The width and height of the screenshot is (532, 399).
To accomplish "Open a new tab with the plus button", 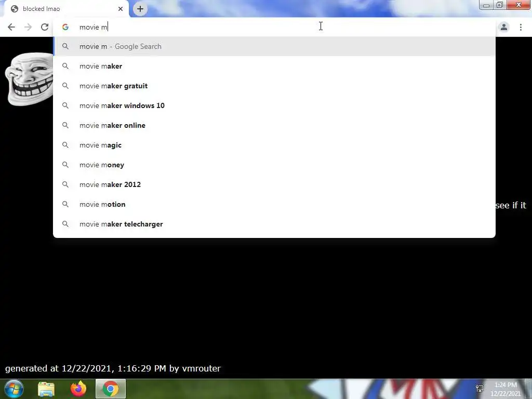I will (140, 9).
